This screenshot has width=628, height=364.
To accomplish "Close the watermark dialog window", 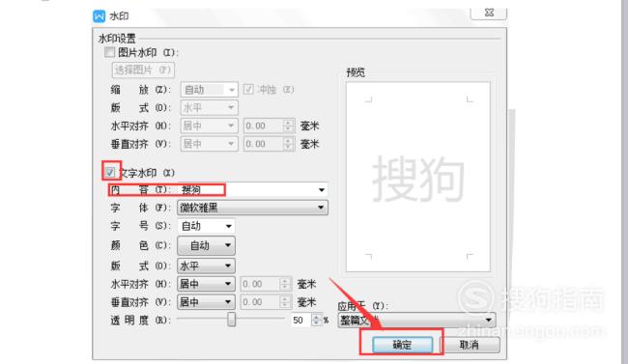I will coord(489,13).
